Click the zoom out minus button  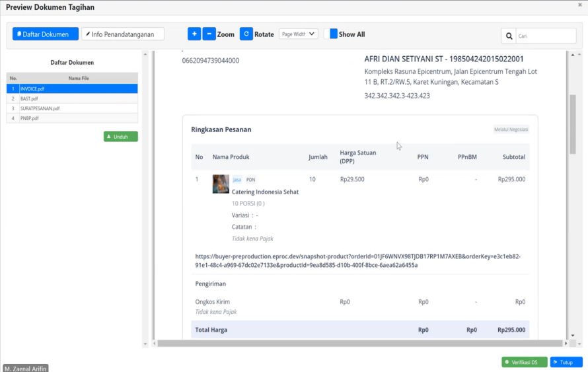click(209, 34)
